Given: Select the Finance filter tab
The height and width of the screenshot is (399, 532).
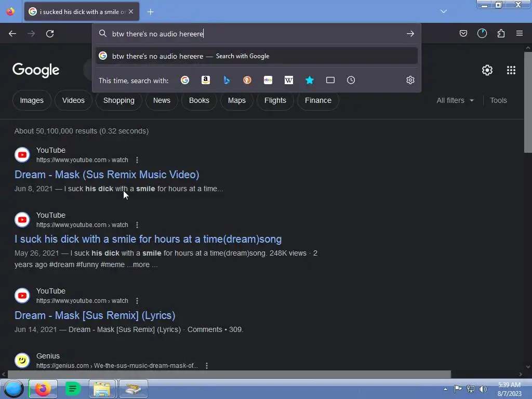Looking at the screenshot, I should coord(318,100).
